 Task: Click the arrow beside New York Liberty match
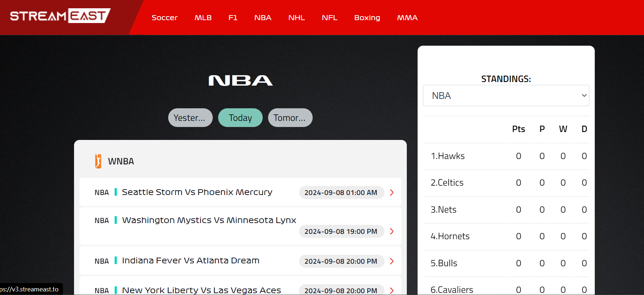tap(392, 291)
